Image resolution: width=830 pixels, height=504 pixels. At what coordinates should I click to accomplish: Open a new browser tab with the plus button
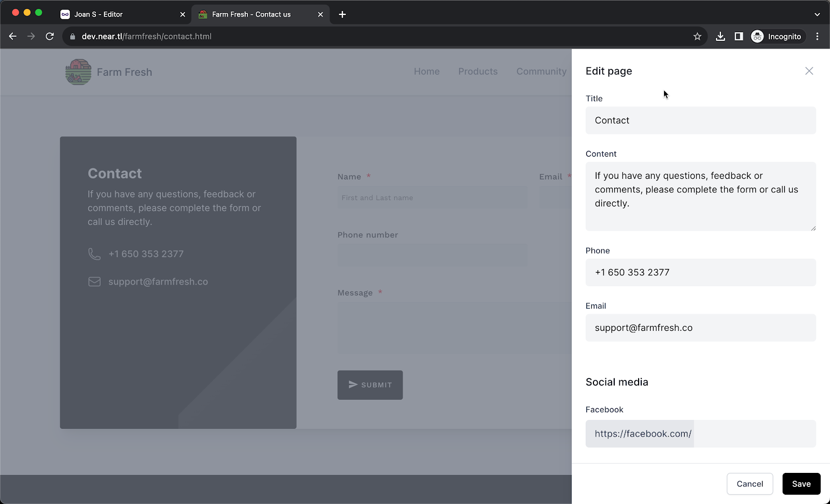tap(342, 14)
